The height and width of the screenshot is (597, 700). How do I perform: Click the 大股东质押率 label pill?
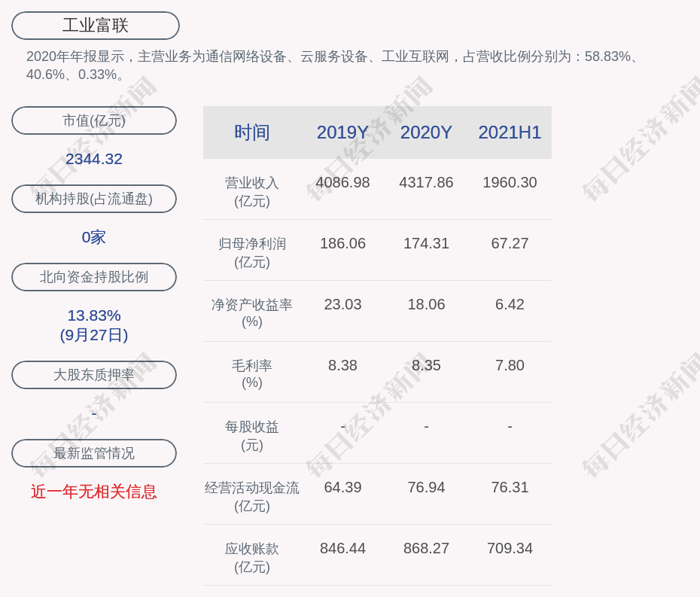coord(94,375)
